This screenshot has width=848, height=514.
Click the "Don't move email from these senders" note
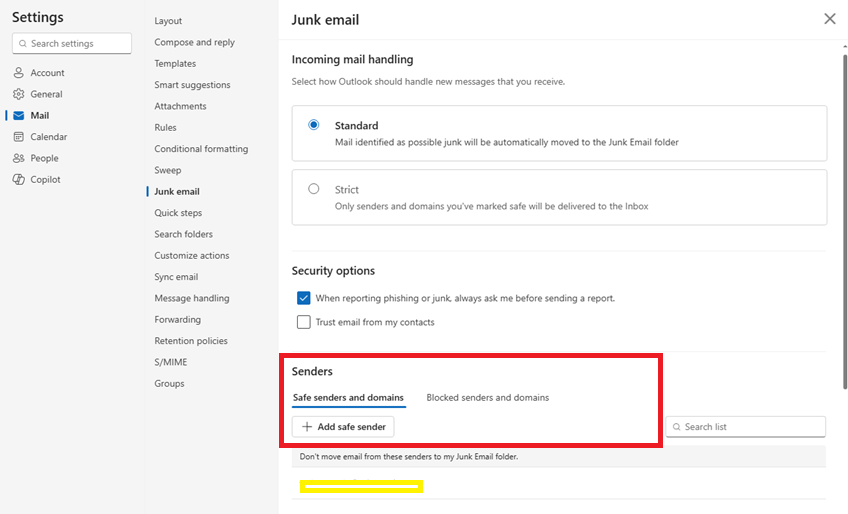408,457
